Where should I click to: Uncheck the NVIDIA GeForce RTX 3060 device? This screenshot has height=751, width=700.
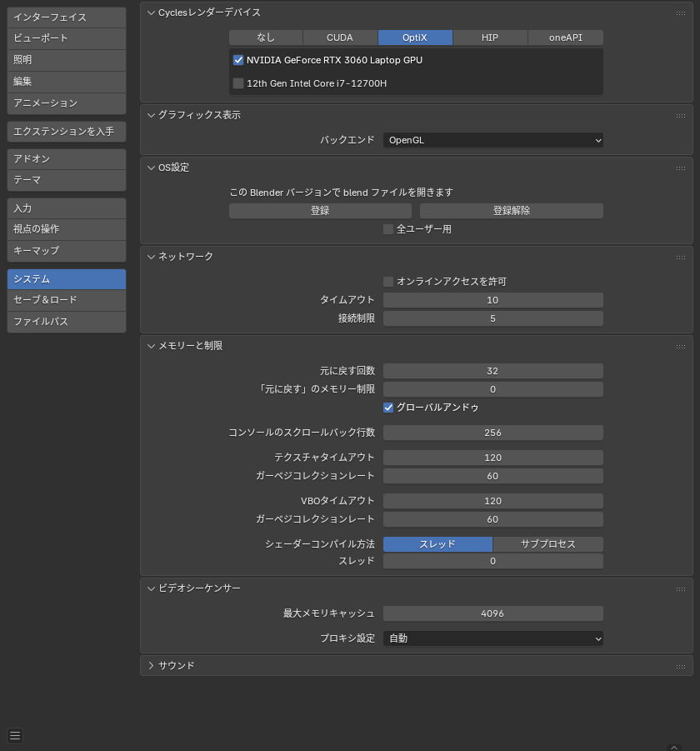(238, 60)
